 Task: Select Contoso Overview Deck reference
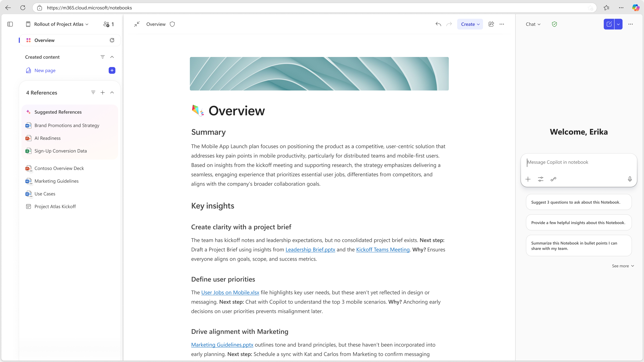59,168
